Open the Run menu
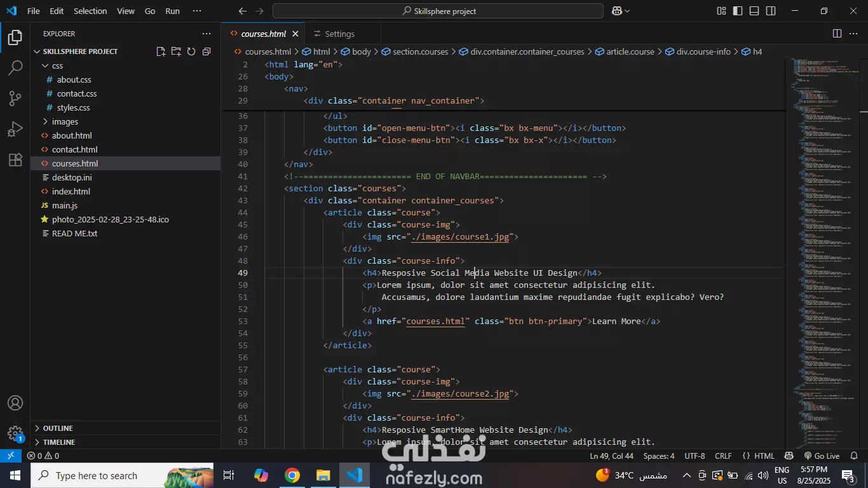The image size is (868, 488). point(172,11)
